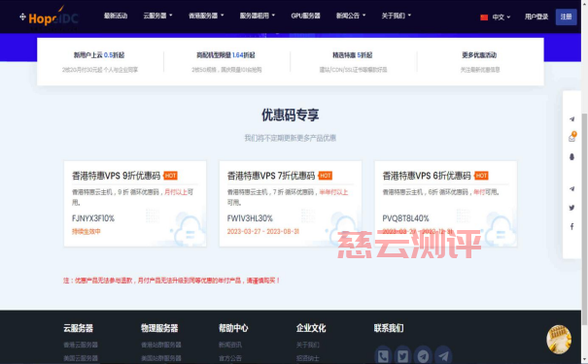Click date range 2023-03-27 - 2023-08-31
The width and height of the screenshot is (588, 364).
pyautogui.click(x=262, y=231)
